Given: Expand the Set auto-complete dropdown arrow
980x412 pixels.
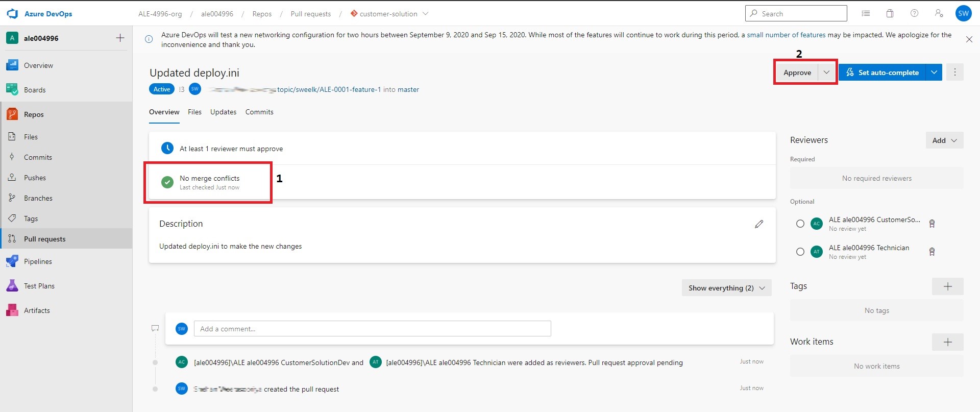Looking at the screenshot, I should pyautogui.click(x=934, y=72).
